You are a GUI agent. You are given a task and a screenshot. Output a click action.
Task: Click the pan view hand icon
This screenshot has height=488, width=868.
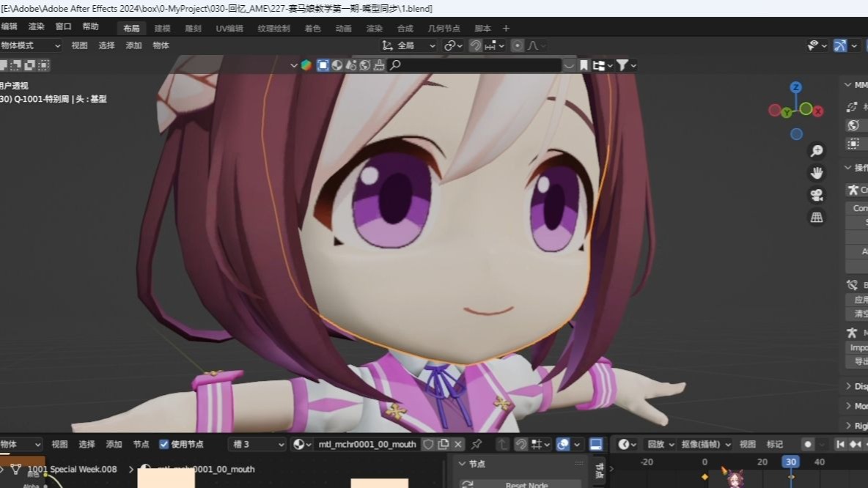[x=817, y=173]
